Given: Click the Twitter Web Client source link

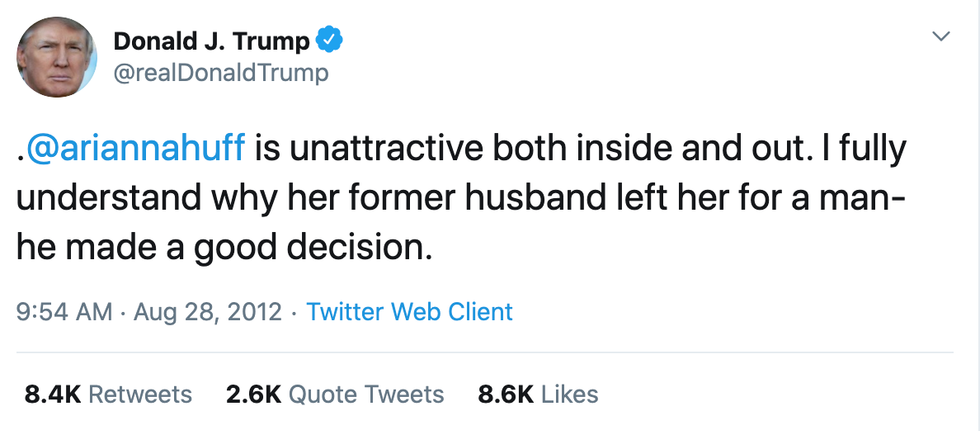Looking at the screenshot, I should (x=409, y=312).
